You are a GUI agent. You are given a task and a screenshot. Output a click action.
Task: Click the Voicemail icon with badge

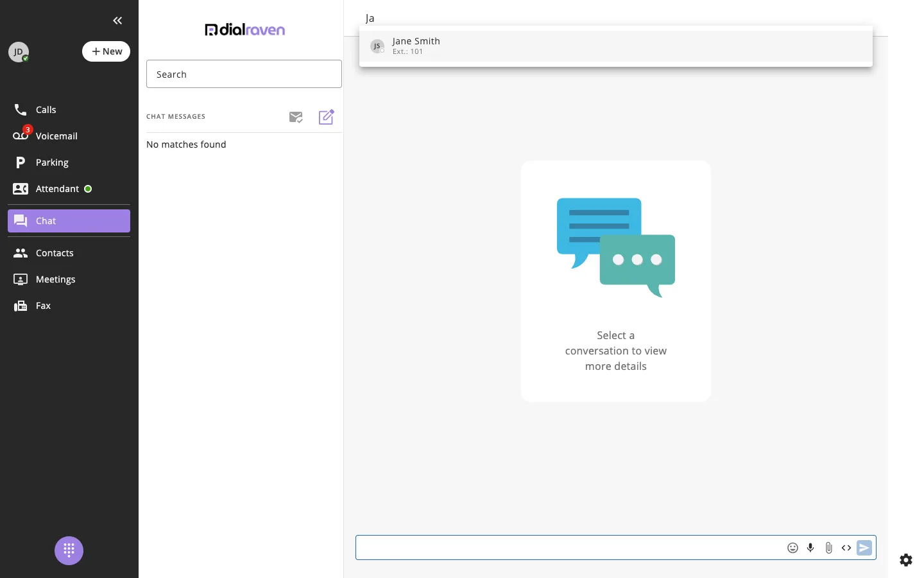tap(21, 135)
